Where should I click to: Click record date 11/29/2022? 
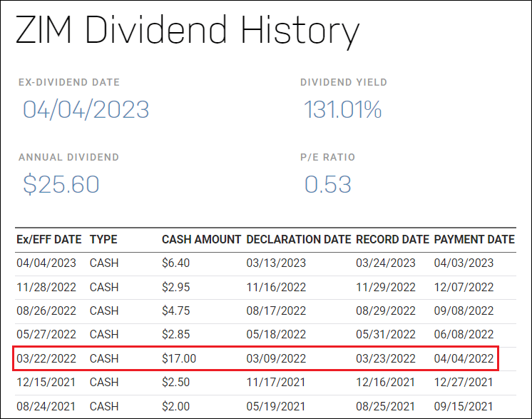[x=386, y=287]
